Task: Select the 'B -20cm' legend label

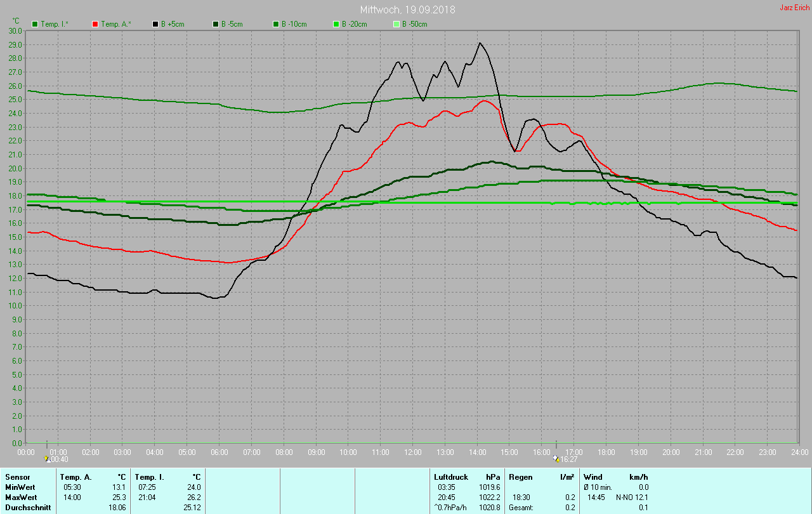Action: 355,24
